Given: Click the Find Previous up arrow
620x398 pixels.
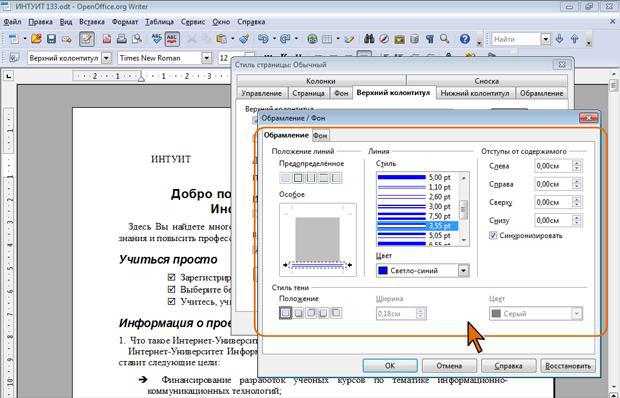Looking at the screenshot, I should [x=575, y=39].
